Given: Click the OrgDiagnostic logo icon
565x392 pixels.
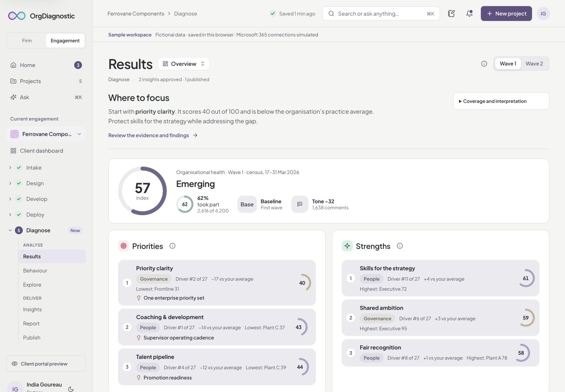Looking at the screenshot, I should [x=17, y=16].
